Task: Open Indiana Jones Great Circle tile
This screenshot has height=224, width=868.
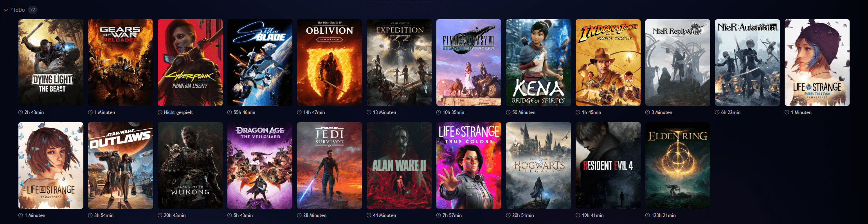Action: [x=608, y=62]
